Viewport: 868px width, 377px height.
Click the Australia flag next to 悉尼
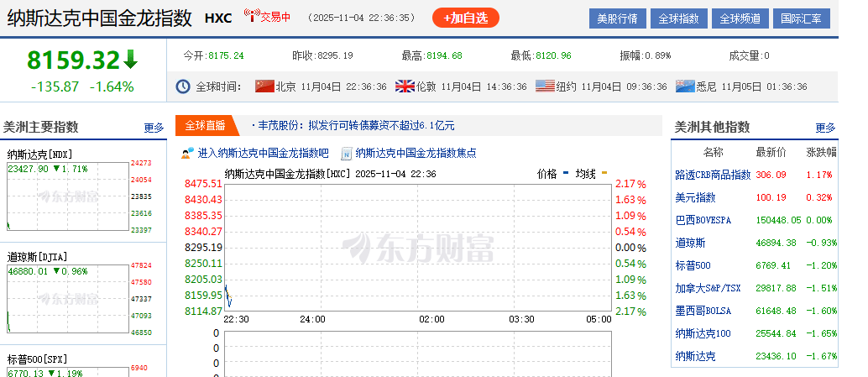pyautogui.click(x=685, y=86)
